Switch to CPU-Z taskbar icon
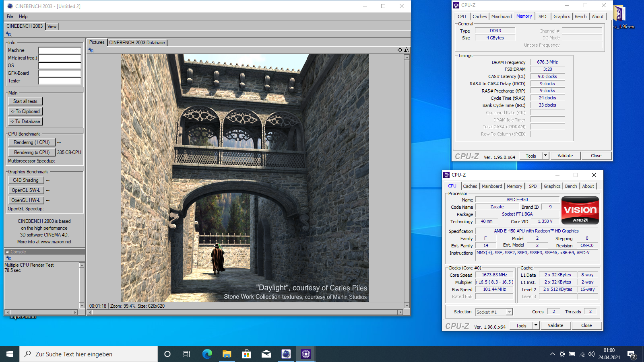The height and width of the screenshot is (362, 644). click(305, 354)
